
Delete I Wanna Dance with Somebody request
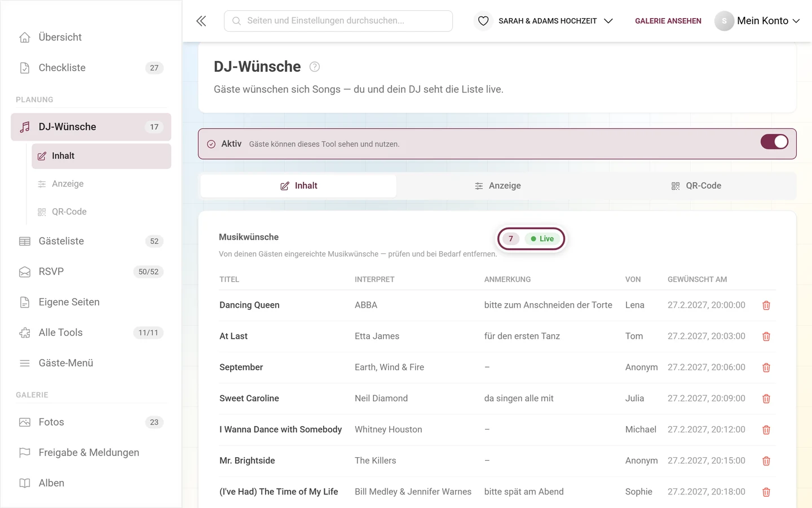766,430
